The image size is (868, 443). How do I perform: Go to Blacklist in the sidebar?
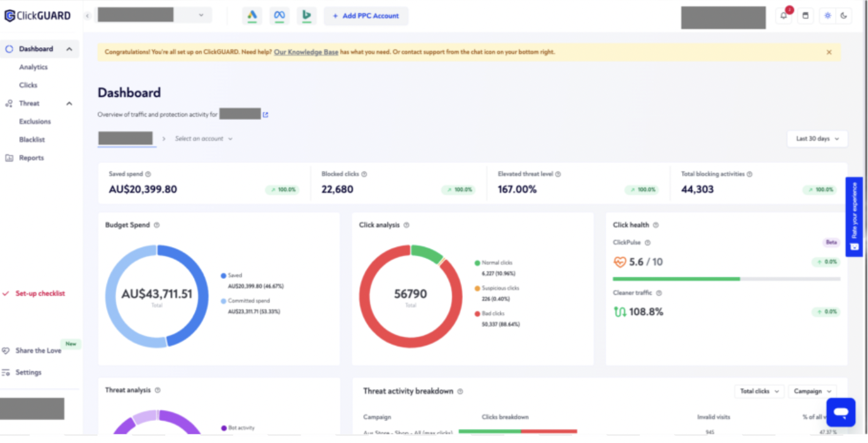click(32, 140)
